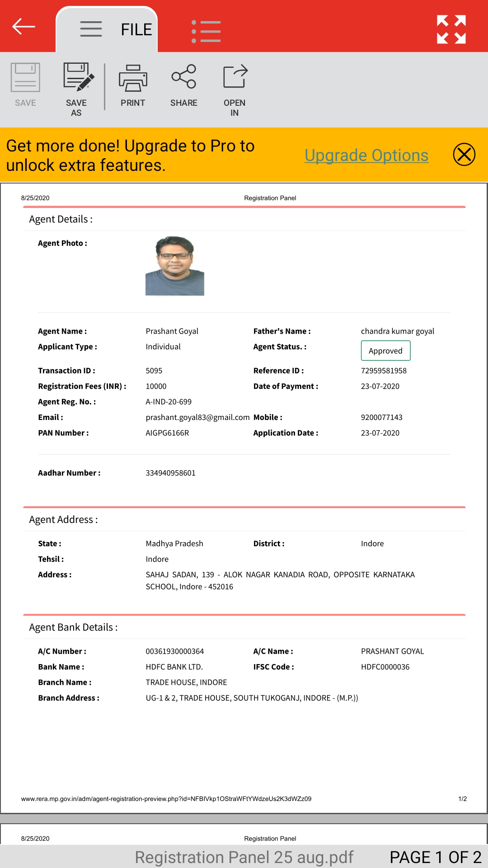Tap the PAGE 1 OF 2 indicator
Image resolution: width=488 pixels, height=868 pixels.
(435, 857)
